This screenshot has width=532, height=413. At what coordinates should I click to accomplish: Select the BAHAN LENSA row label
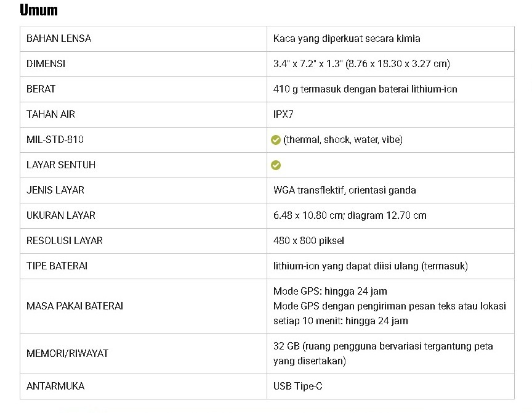pos(58,38)
